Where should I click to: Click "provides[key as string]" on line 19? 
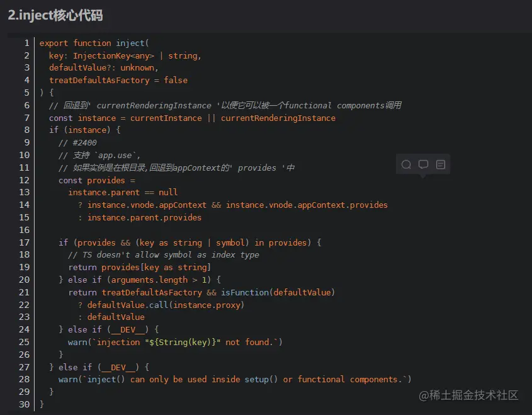[x=156, y=267]
